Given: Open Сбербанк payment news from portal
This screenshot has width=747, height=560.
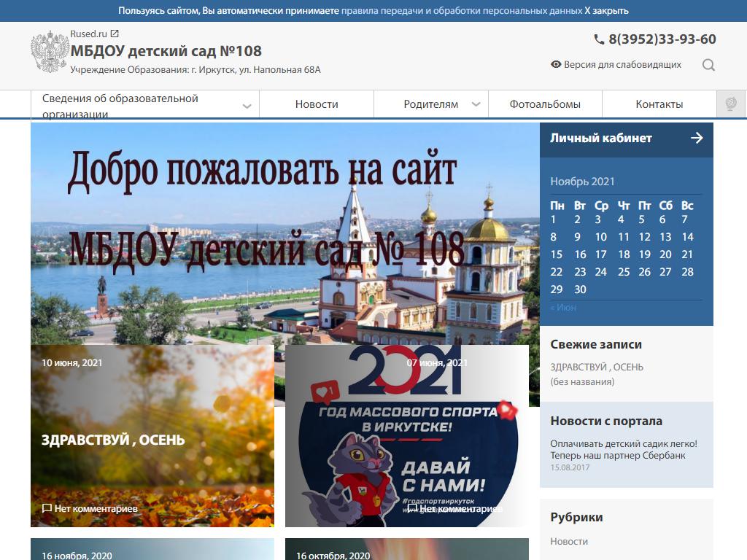Looking at the screenshot, I should (623, 449).
